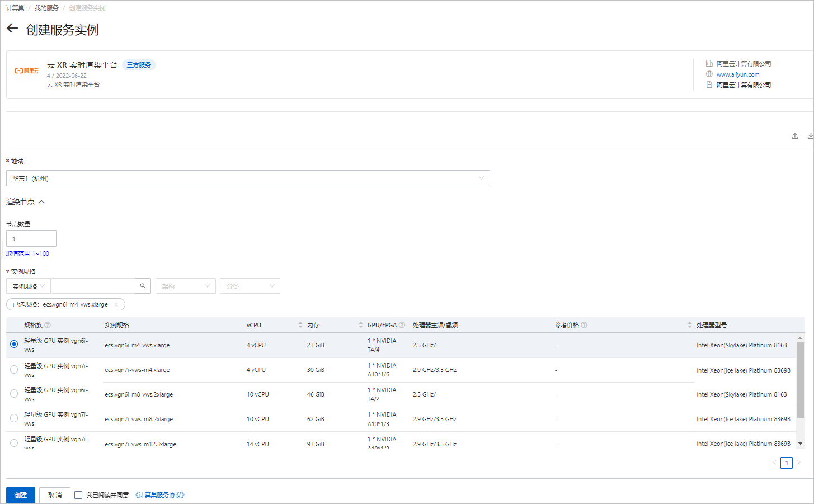Select radio for ecs.vgn7i-vws-m4.xlarge
Screen dimensions: 814x504
14,369
